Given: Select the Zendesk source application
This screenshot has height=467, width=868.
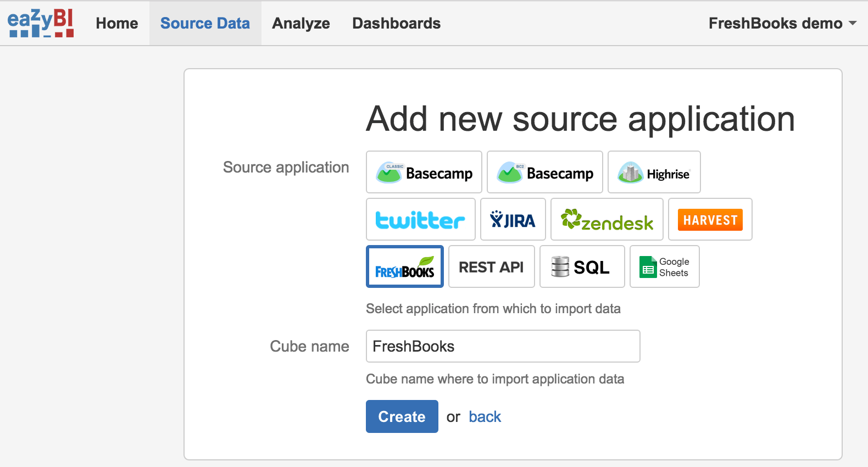Looking at the screenshot, I should [607, 220].
